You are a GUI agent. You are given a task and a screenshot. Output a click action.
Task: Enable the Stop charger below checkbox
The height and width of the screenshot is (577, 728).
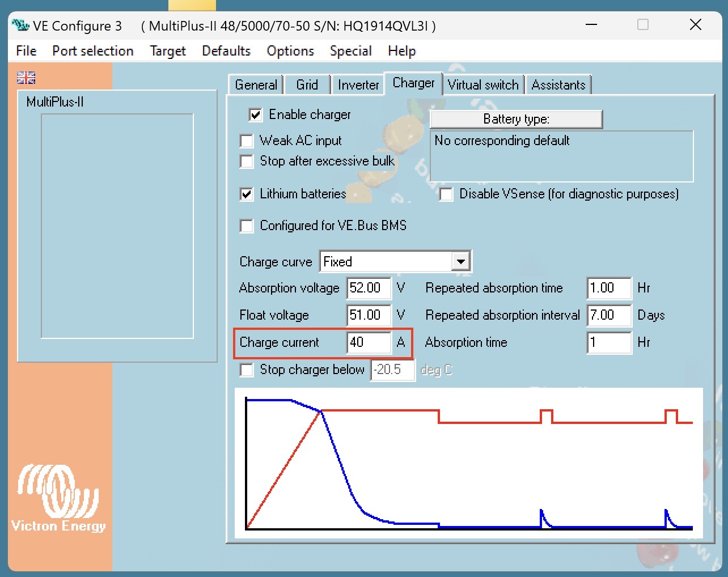pos(247,370)
